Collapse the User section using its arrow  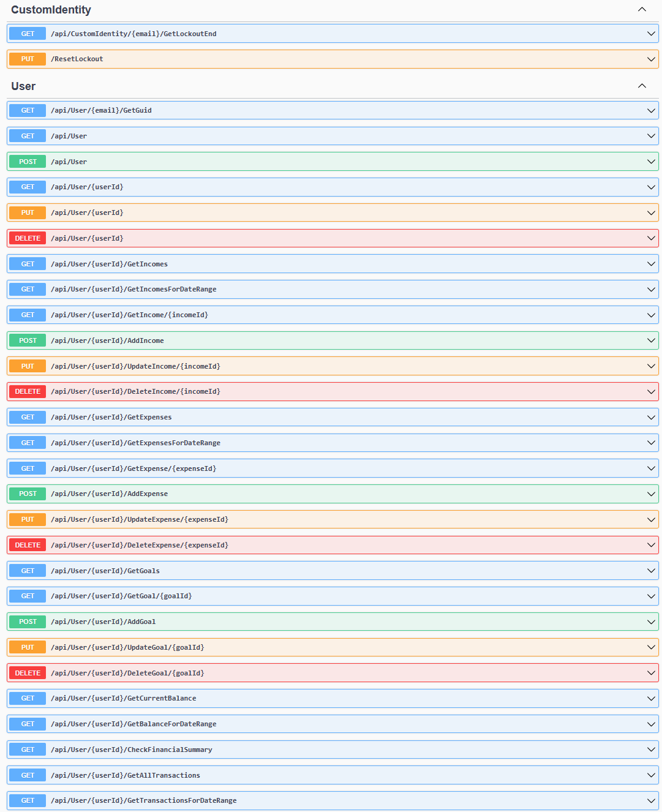642,86
